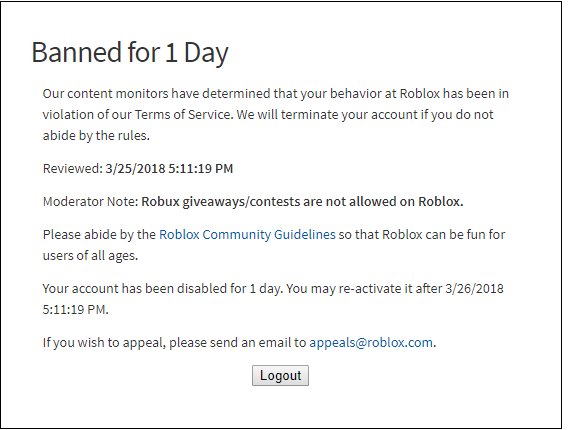Click the appeals@roblox.com email link
This screenshot has width=570, height=430.
point(371,342)
